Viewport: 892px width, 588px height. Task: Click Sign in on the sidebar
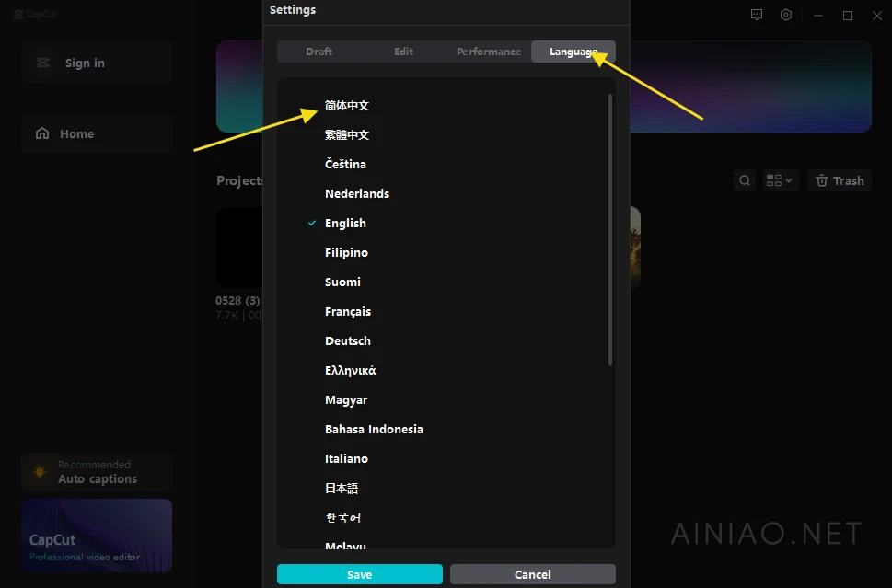[97, 63]
